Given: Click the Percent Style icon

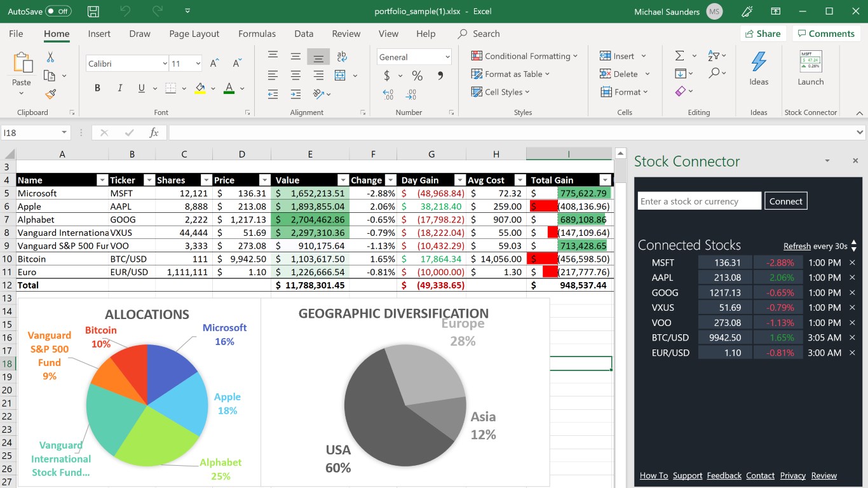Looking at the screenshot, I should [417, 76].
